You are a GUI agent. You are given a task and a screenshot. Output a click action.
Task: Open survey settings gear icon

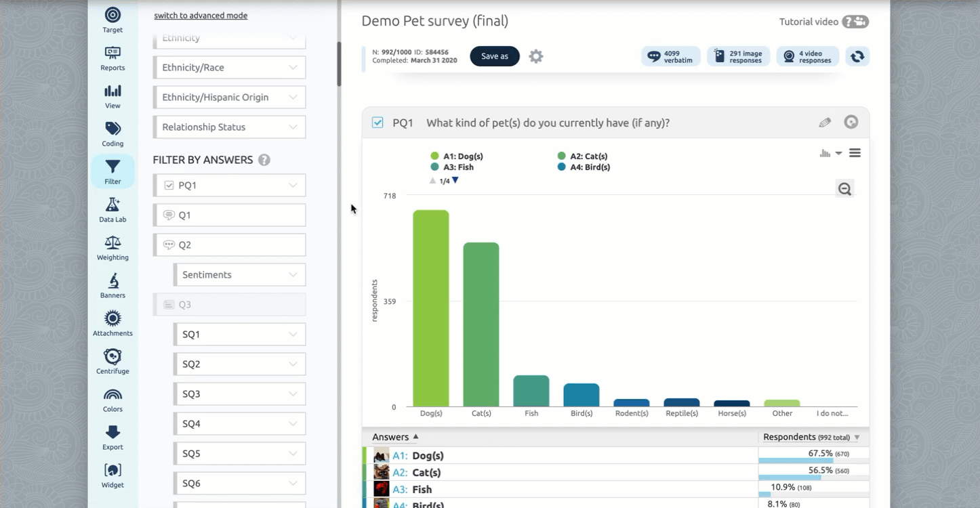(536, 56)
